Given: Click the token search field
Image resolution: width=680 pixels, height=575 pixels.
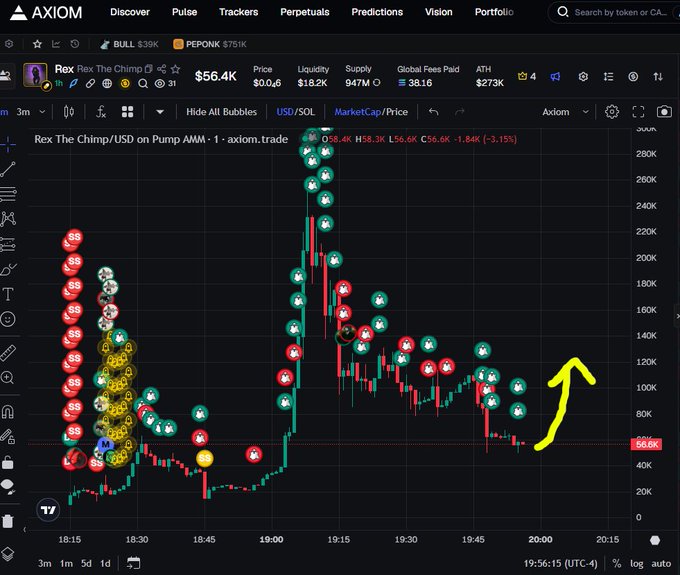Looking at the screenshot, I should [616, 12].
